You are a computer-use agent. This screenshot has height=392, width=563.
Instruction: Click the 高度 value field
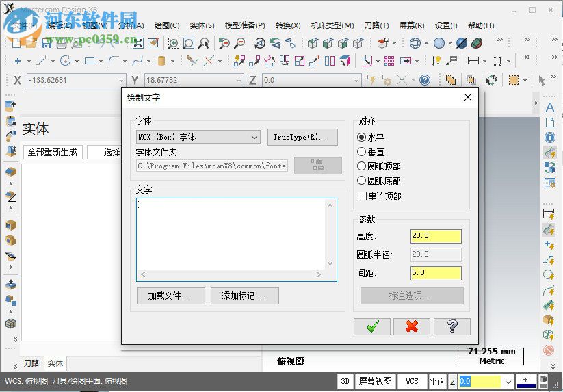pos(436,236)
